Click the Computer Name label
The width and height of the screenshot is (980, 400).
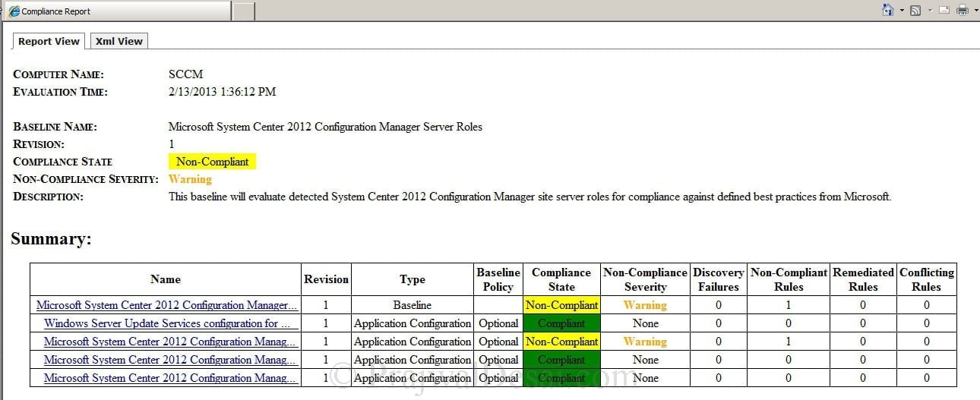[58, 74]
